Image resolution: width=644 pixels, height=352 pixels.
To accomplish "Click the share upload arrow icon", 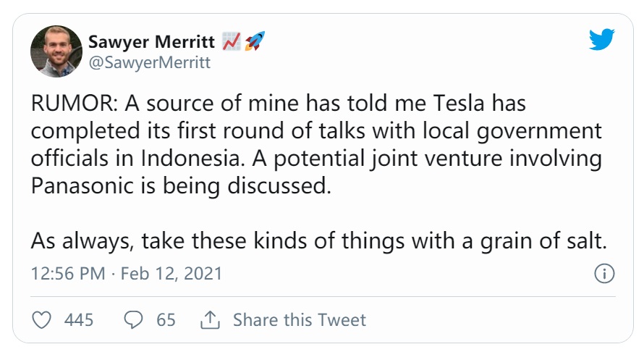I will [x=210, y=319].
